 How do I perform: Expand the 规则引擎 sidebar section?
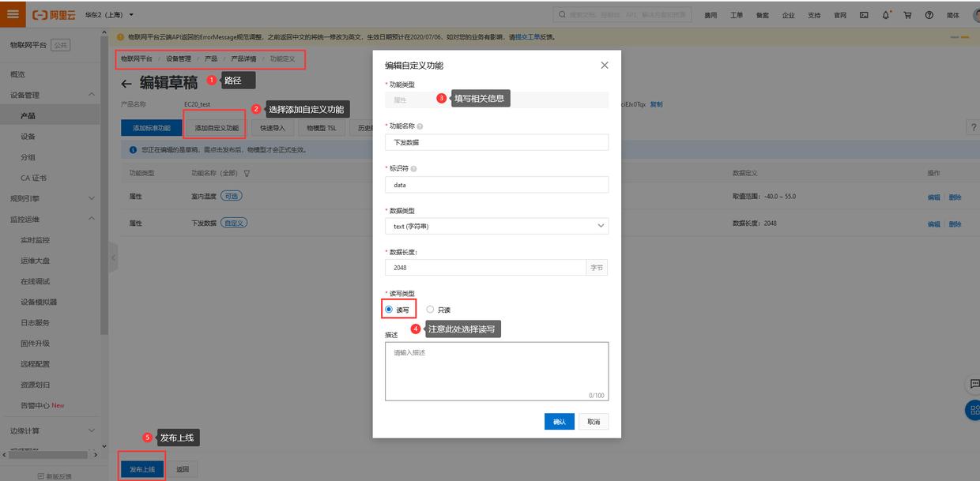point(91,198)
